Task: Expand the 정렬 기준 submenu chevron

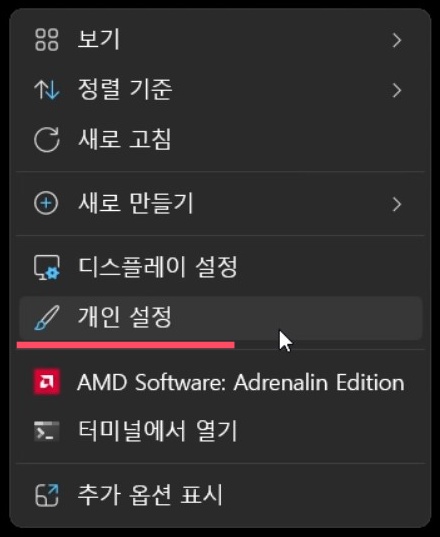Action: coord(397,90)
